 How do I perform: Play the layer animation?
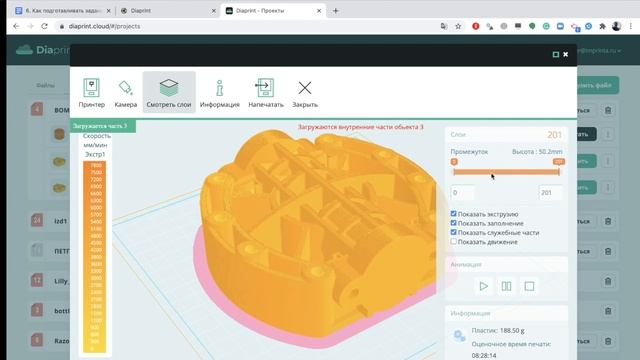(484, 286)
